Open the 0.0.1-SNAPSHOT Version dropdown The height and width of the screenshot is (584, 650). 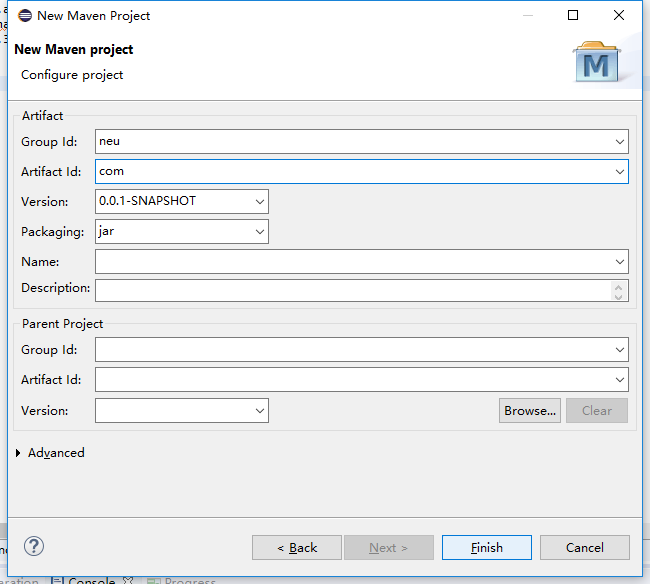260,202
